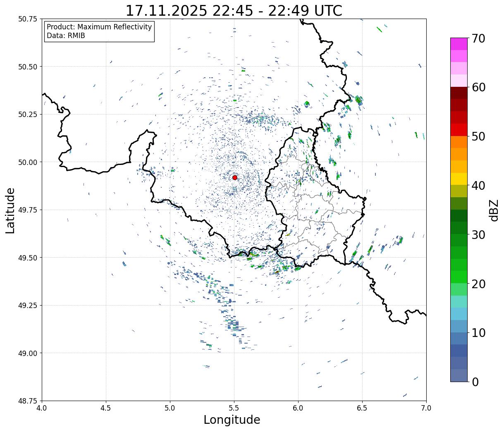
Task: Click the 'dBZ' colorbar label
Action: pyautogui.click(x=494, y=210)
